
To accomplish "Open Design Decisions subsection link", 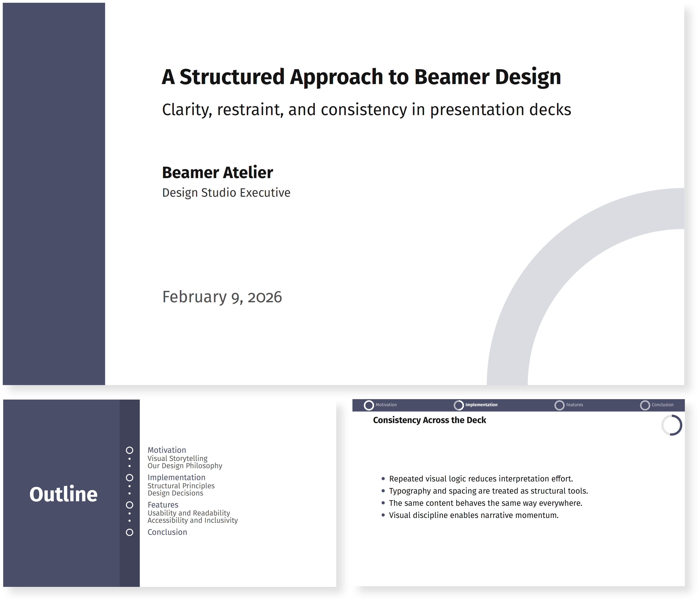I will click(175, 493).
